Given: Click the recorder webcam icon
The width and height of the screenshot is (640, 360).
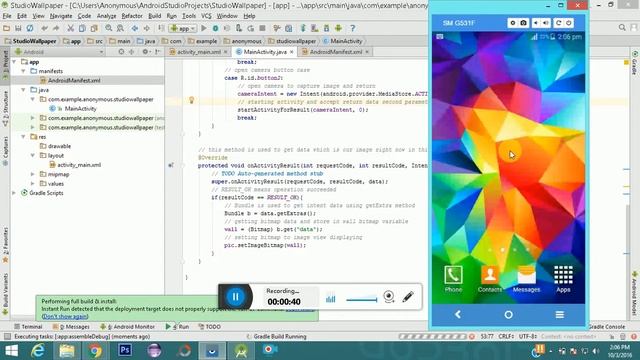Looking at the screenshot, I should (389, 297).
